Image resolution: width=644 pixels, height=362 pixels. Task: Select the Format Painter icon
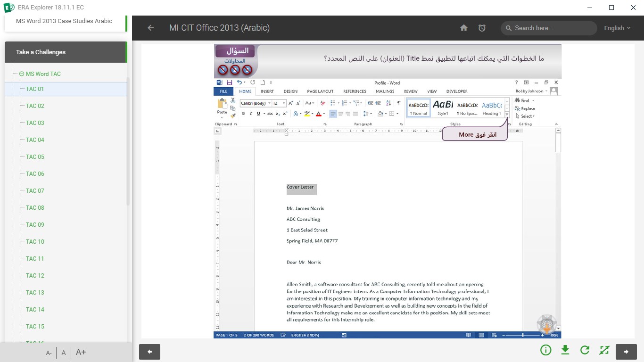(232, 115)
